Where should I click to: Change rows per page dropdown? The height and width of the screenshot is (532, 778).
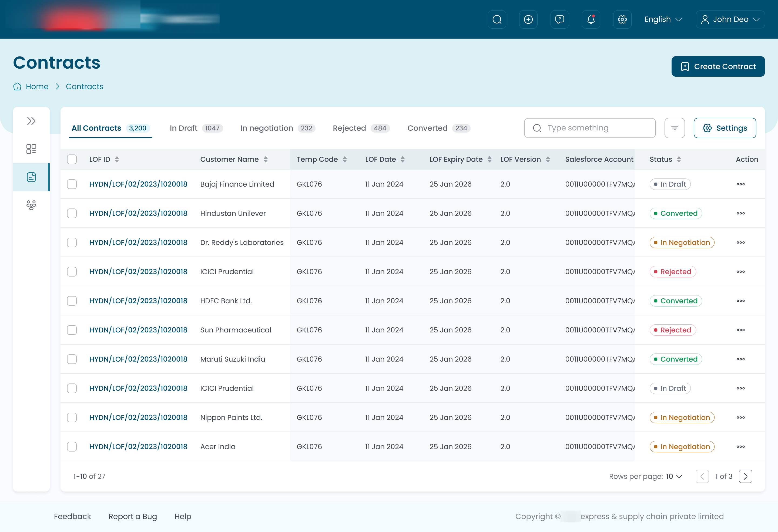click(x=674, y=476)
